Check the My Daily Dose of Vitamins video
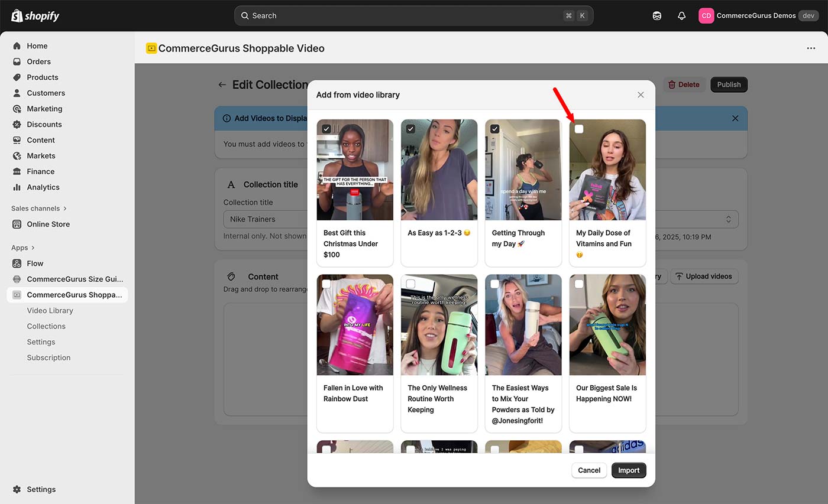The height and width of the screenshot is (504, 828). pyautogui.click(x=579, y=128)
